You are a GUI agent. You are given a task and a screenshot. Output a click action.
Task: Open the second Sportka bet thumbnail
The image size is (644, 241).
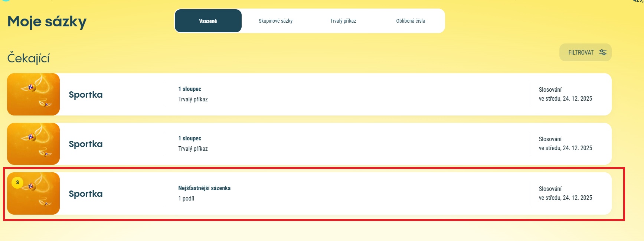[x=33, y=144]
